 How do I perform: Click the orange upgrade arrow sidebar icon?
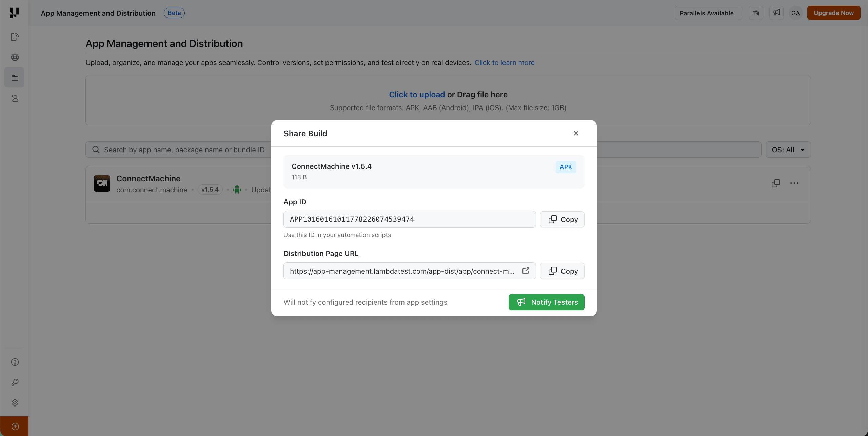pos(15,427)
